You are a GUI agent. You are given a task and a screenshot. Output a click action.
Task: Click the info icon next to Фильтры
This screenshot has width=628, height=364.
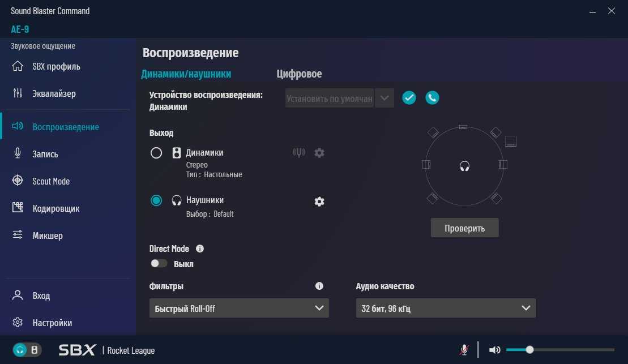(x=319, y=286)
